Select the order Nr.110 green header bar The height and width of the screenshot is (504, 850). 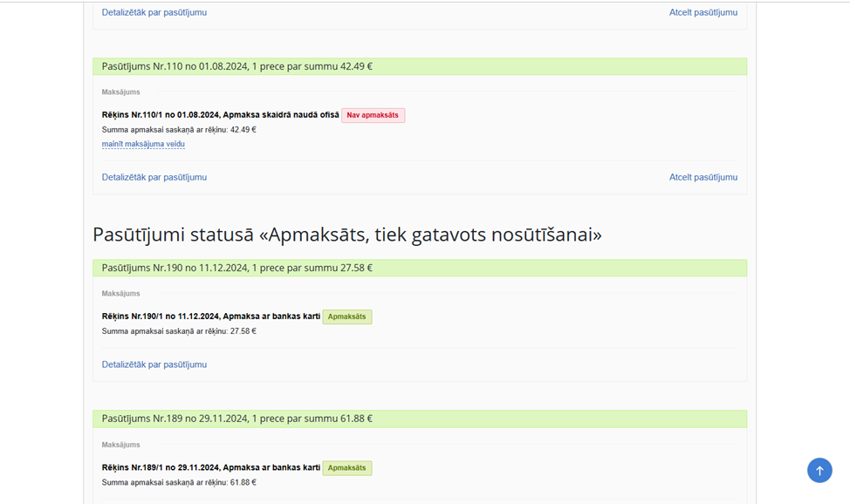pos(420,66)
